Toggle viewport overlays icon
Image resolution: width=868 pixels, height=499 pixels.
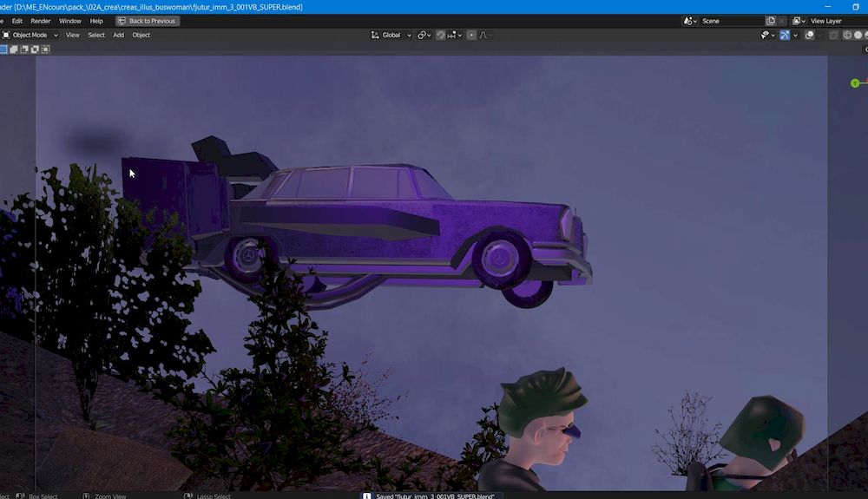coord(809,36)
